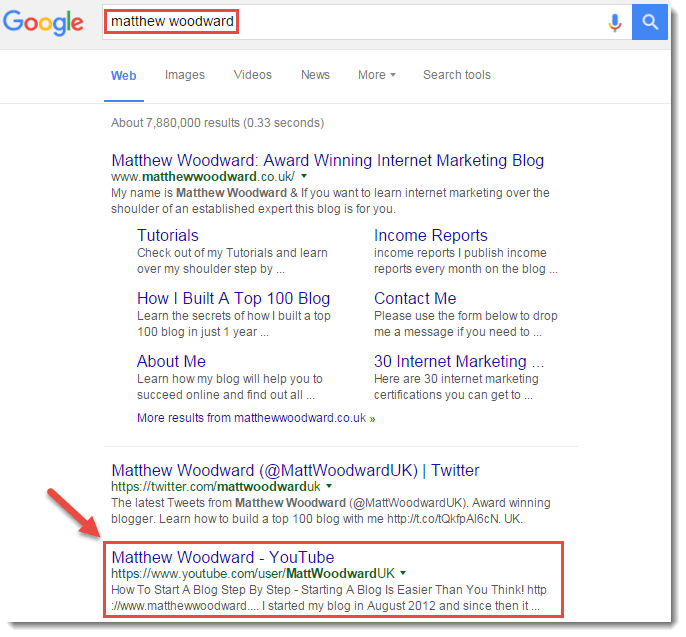Open the Award Winning Internet Marketing Blog result
The image size is (686, 637).
(x=328, y=160)
